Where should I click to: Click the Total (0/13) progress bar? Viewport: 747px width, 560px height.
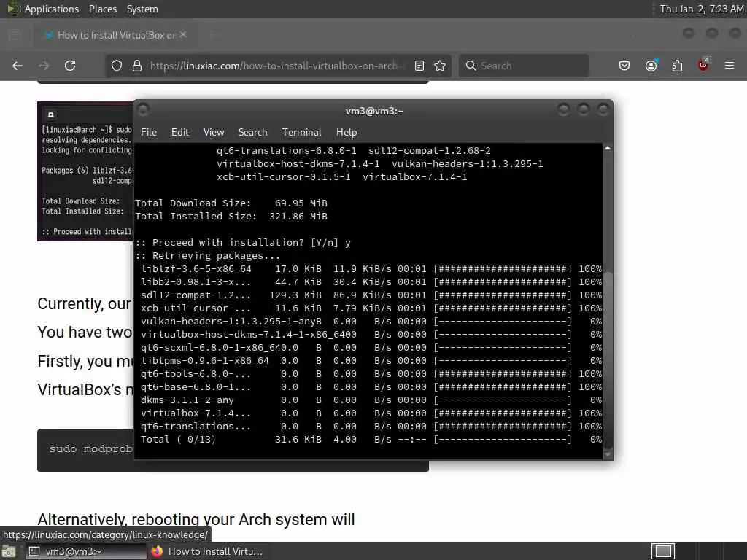tap(503, 440)
